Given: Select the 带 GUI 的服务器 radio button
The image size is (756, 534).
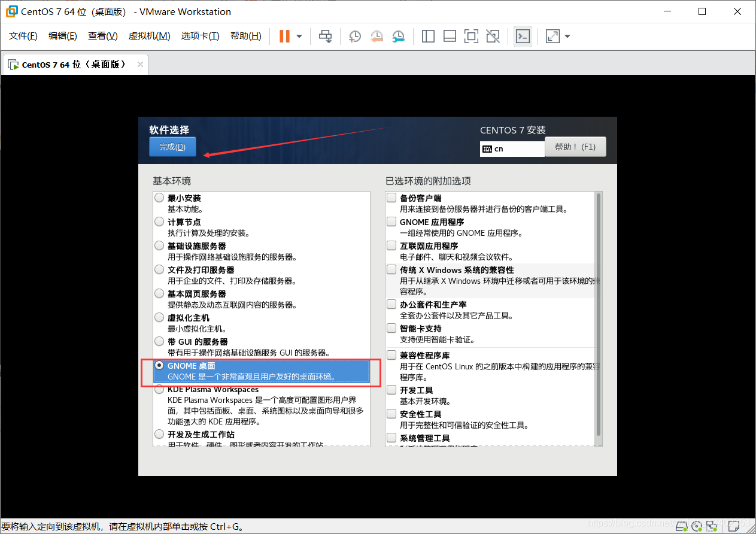Looking at the screenshot, I should point(159,341).
